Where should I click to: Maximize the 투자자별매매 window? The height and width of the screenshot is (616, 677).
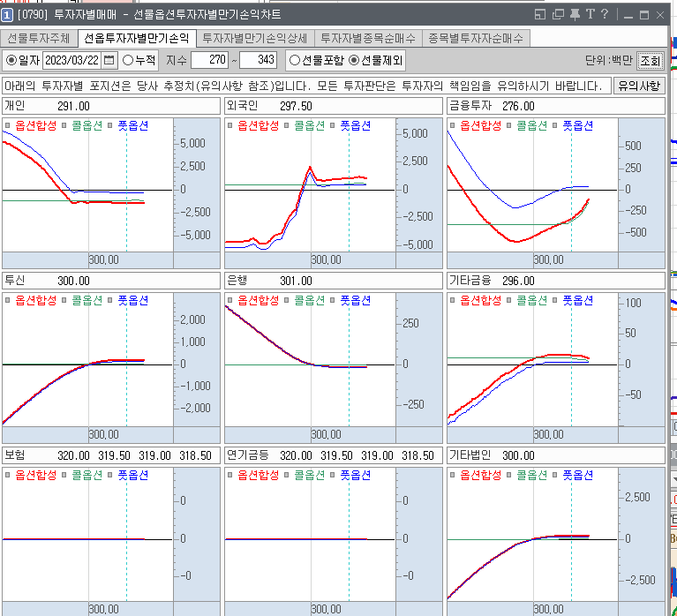click(x=644, y=15)
